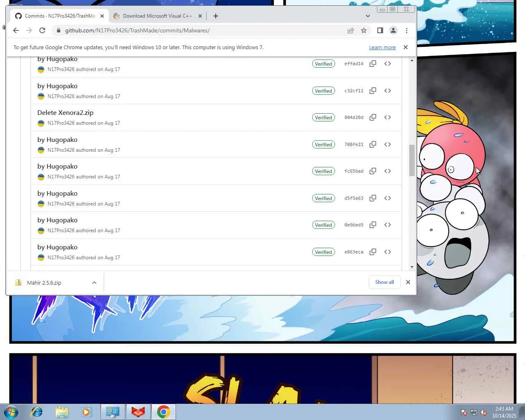Viewport: 525px width, 420px height.
Task: Click the page scrollbar up arrow
Action: [412, 60]
